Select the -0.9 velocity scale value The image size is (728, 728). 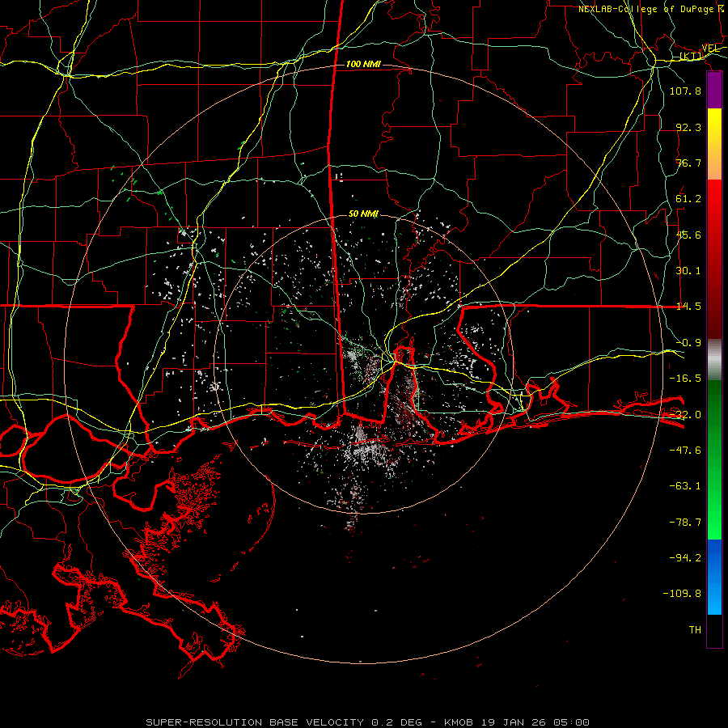click(688, 343)
